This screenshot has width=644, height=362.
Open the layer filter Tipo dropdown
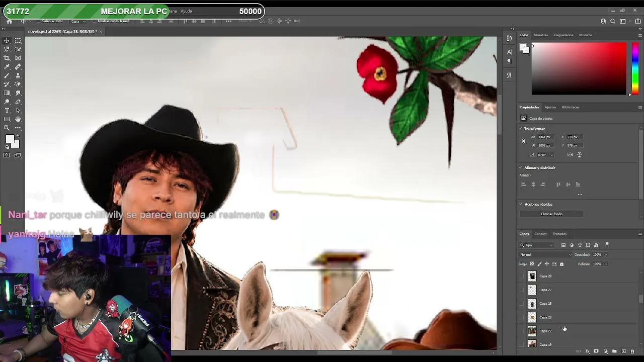(x=536, y=245)
